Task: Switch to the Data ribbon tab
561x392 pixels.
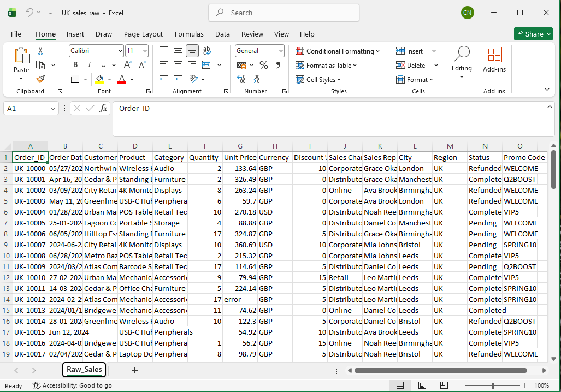Action: (x=222, y=34)
